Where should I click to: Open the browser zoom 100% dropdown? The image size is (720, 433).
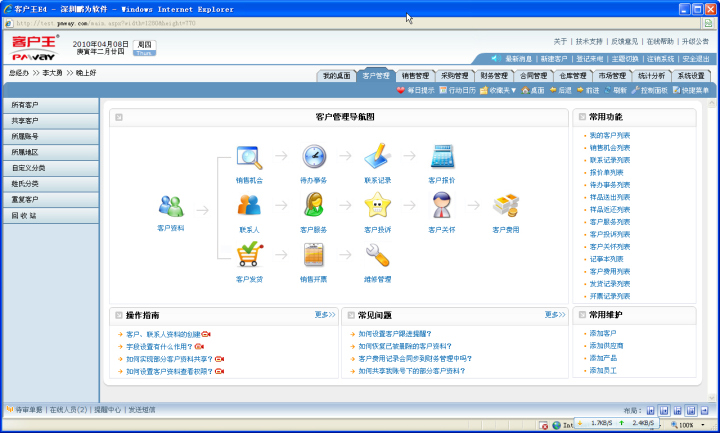click(690, 425)
